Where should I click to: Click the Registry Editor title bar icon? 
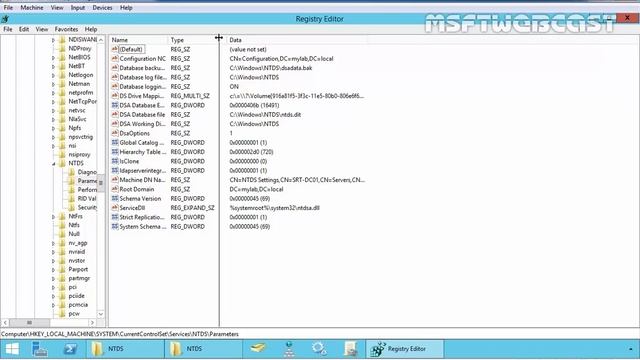point(5,19)
